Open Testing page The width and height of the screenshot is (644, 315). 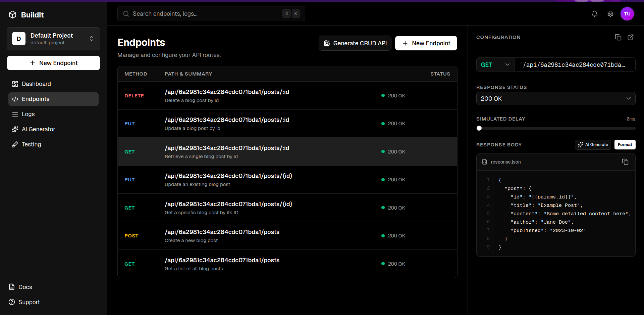(53, 144)
